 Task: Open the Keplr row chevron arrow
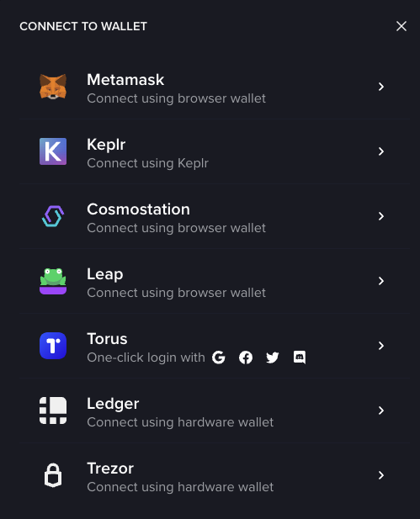click(381, 151)
